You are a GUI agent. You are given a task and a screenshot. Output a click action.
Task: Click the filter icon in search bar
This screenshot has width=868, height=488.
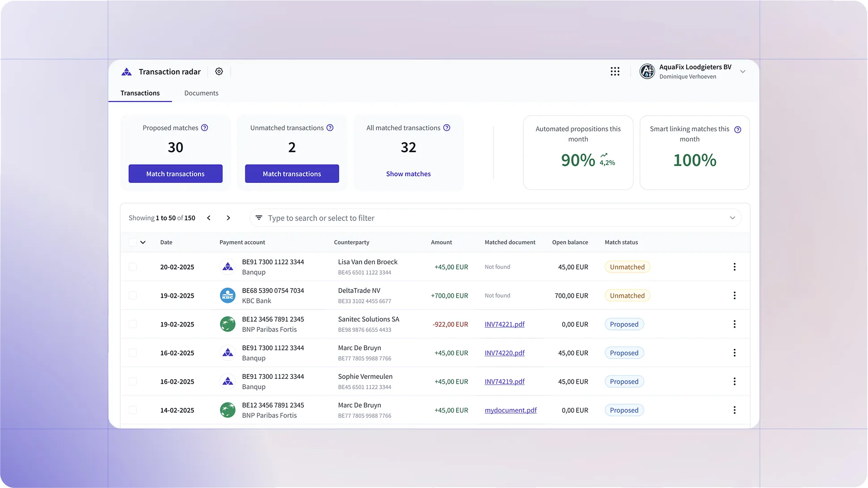click(259, 218)
